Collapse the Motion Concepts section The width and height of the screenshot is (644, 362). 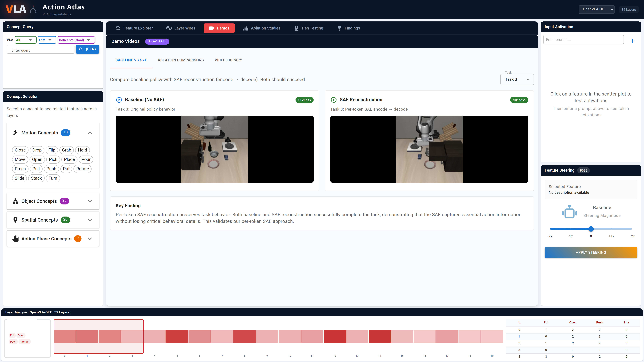(90, 133)
